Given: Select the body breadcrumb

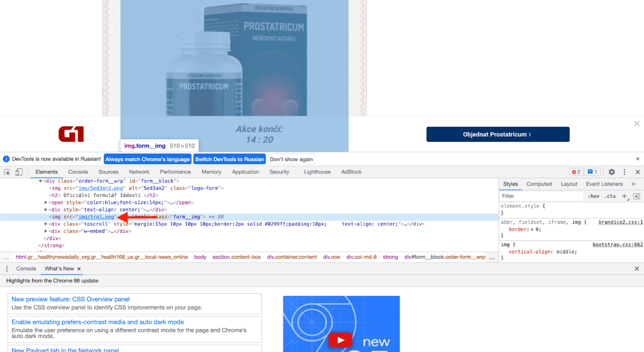Looking at the screenshot, I should pyautogui.click(x=200, y=257).
